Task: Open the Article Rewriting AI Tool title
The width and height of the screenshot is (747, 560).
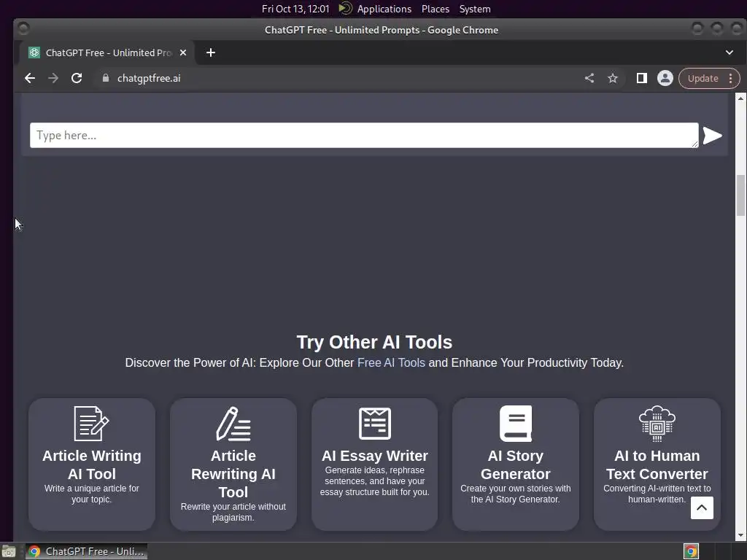Action: (233, 474)
